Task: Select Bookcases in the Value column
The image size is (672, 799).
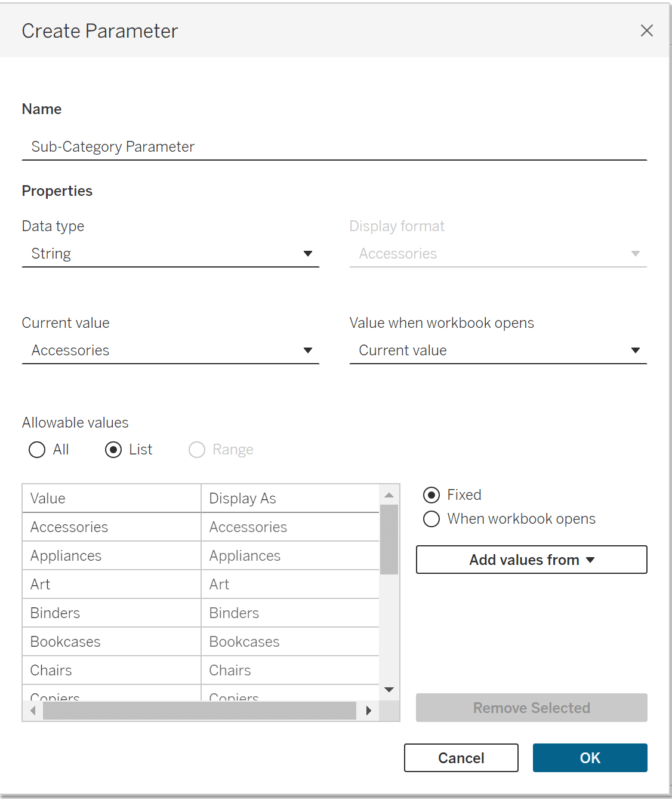Action: tap(112, 641)
